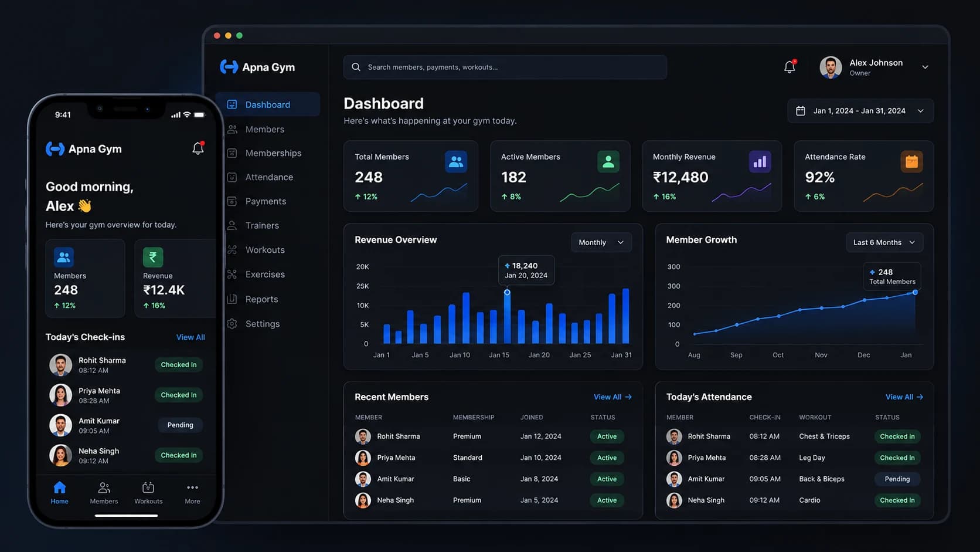Open the Alex Johnson account dropdown chevron
The height and width of the screenshot is (552, 980).
925,67
